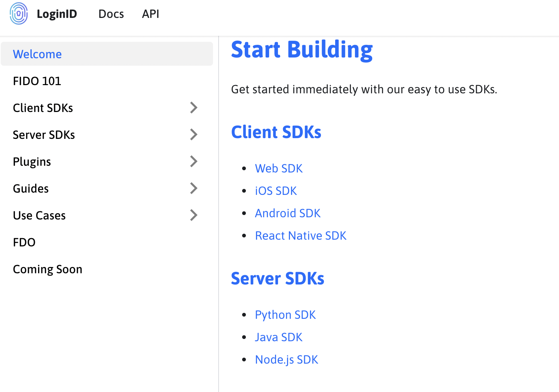Open the API navigation menu item
This screenshot has width=559, height=392.
point(151,14)
